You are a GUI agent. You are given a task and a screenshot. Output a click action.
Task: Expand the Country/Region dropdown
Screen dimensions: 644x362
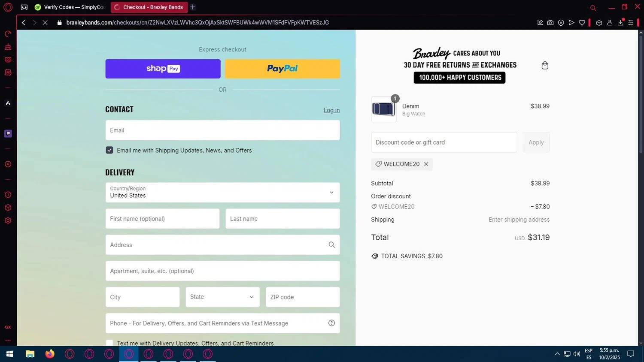coord(222,193)
